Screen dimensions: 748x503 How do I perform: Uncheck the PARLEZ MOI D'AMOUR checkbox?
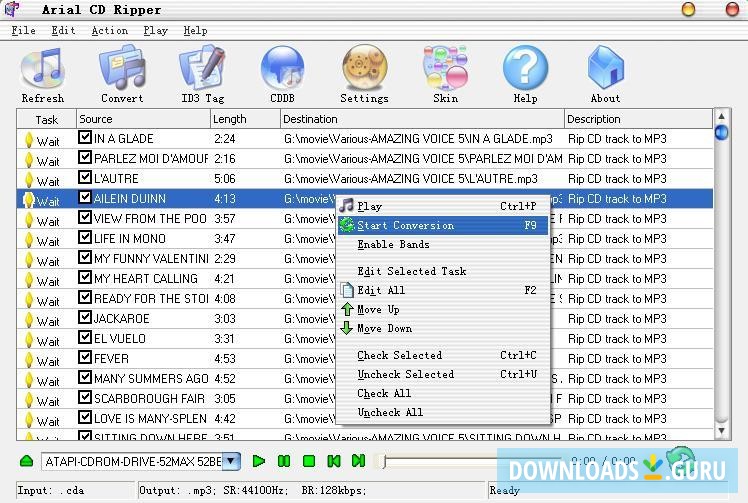84,157
